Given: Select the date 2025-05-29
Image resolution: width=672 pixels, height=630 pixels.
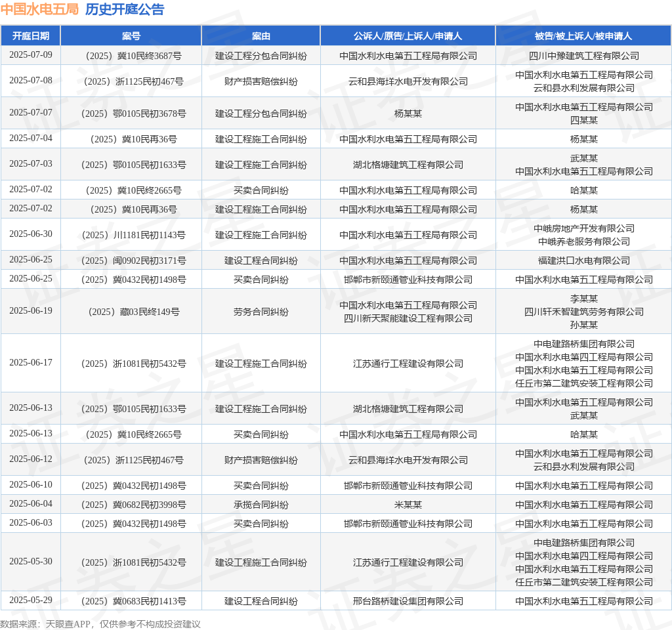Looking at the screenshot, I should (30, 600).
